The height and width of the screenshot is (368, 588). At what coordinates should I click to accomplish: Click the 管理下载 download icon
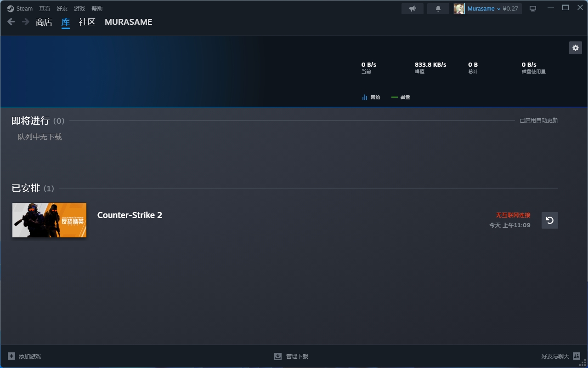click(x=278, y=356)
